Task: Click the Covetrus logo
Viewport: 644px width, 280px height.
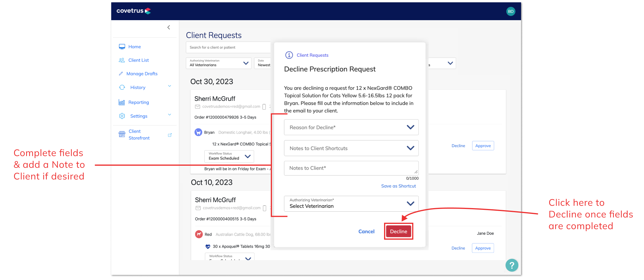Action: (133, 11)
